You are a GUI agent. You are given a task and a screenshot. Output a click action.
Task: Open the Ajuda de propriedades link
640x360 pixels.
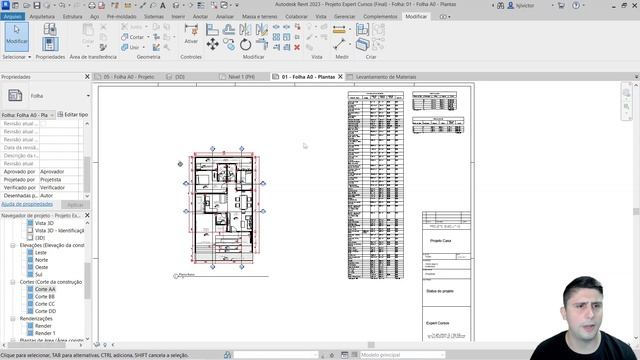click(x=27, y=204)
